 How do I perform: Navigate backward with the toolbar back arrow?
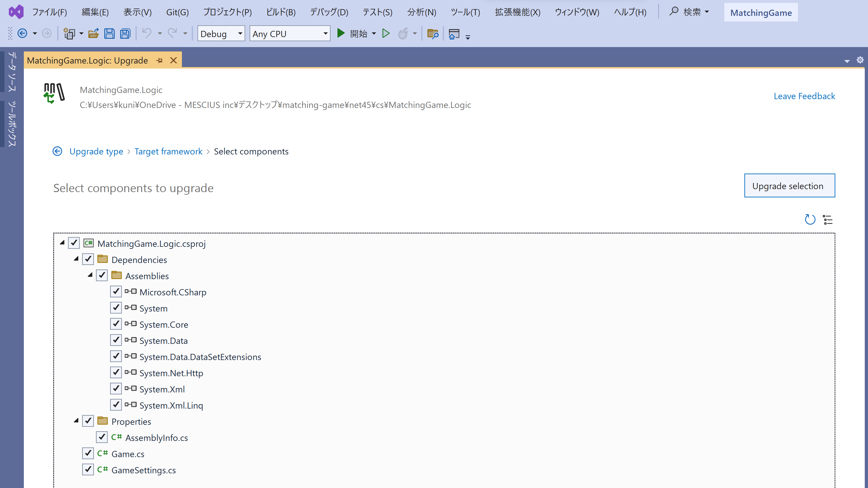(x=22, y=34)
